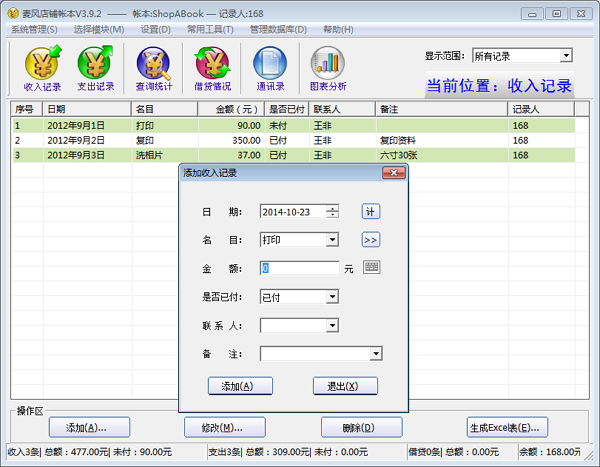This screenshot has height=467, width=600.
Task: Select the row dated 2012年9月2日
Action: [x=294, y=140]
